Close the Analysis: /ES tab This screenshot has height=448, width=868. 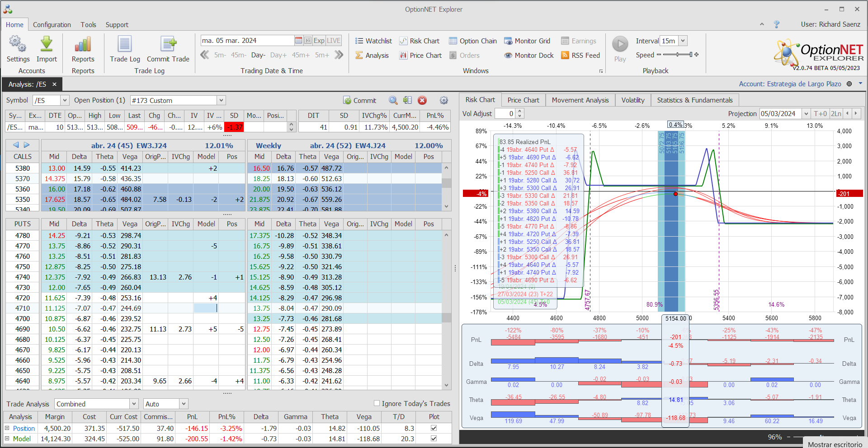coord(54,84)
